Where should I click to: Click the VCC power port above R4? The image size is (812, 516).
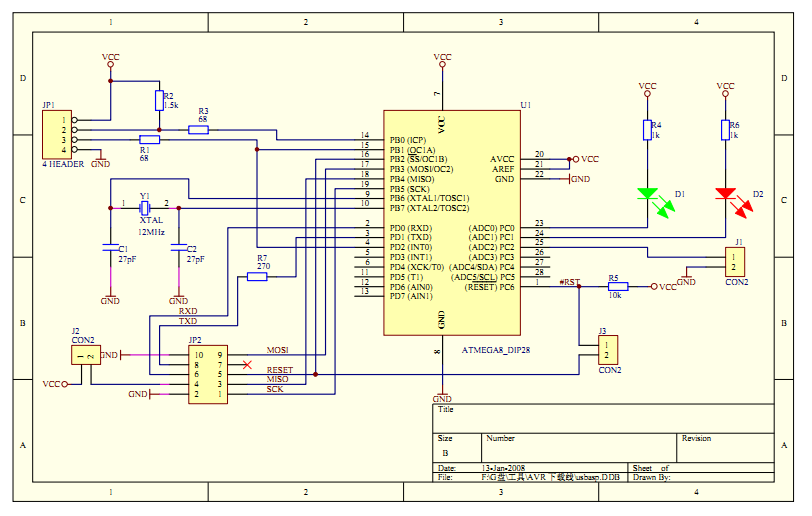click(x=647, y=89)
